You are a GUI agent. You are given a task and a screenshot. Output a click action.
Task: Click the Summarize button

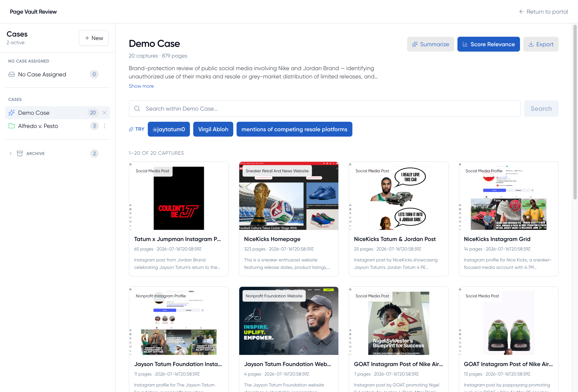(x=431, y=44)
